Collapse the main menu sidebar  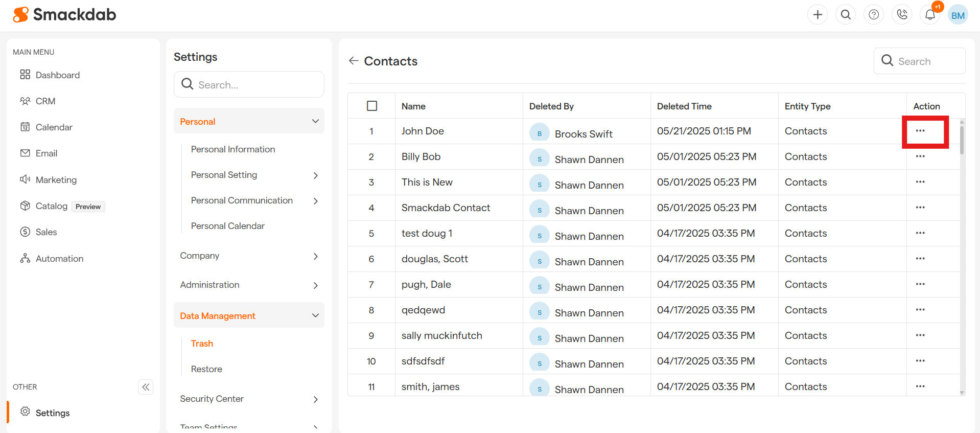pyautogui.click(x=146, y=387)
